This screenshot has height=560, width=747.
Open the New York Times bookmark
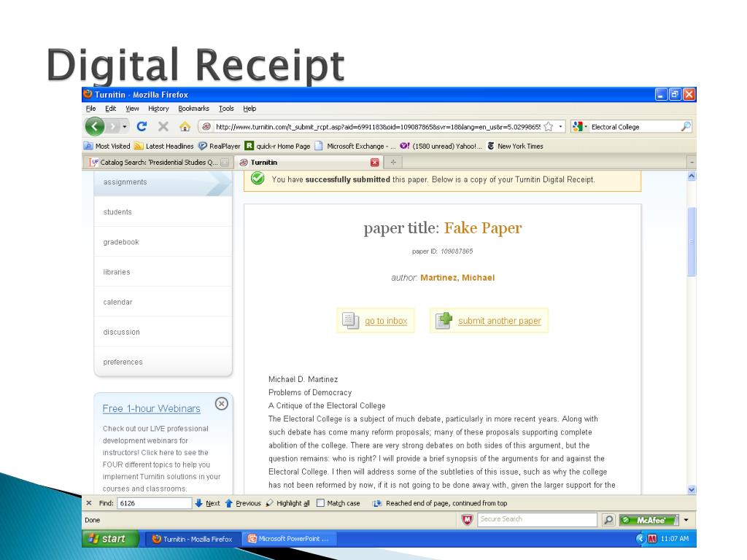click(514, 146)
